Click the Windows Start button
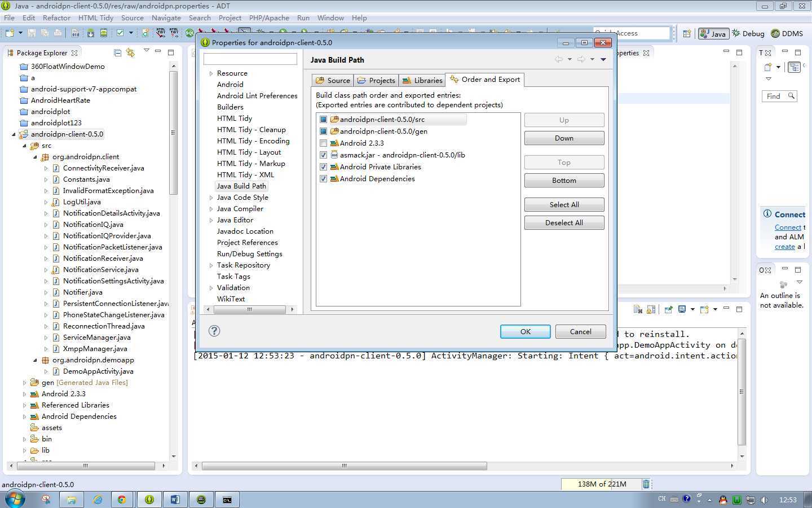 click(15, 499)
